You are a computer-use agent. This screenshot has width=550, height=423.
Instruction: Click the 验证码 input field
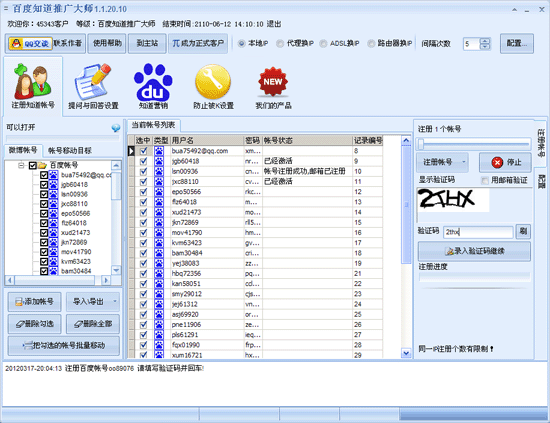(x=478, y=232)
